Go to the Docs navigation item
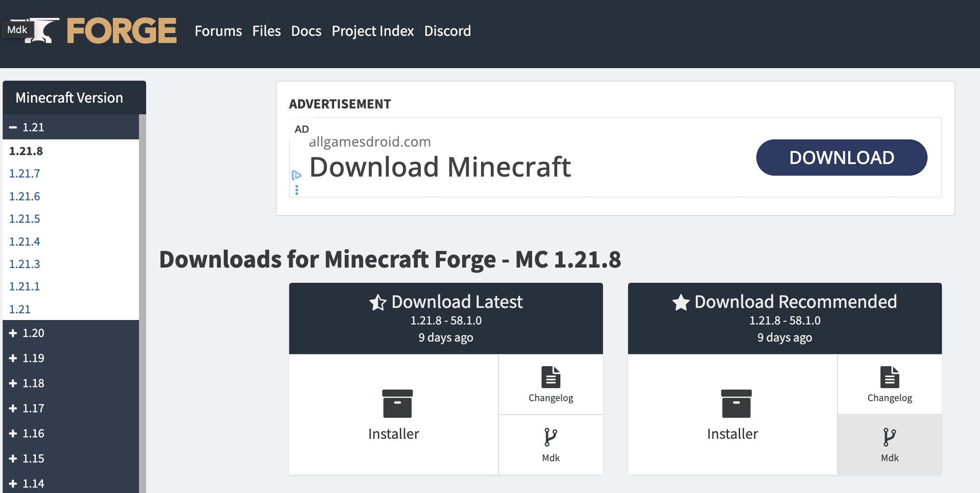The height and width of the screenshot is (493, 980). pos(306,31)
